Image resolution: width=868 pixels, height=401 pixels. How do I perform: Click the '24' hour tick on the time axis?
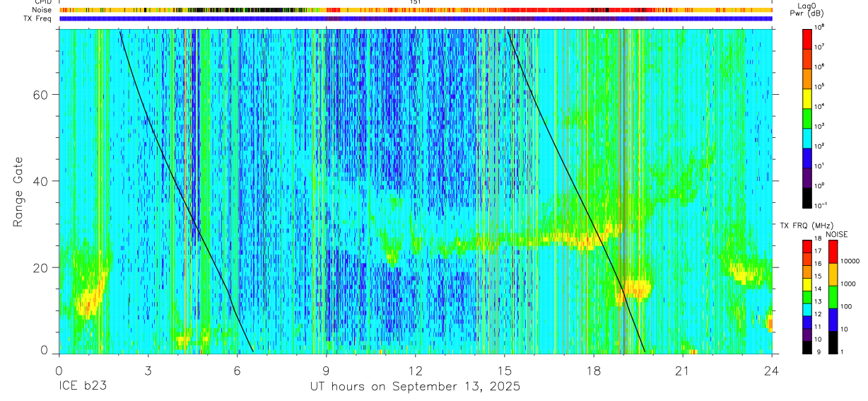pos(772,371)
